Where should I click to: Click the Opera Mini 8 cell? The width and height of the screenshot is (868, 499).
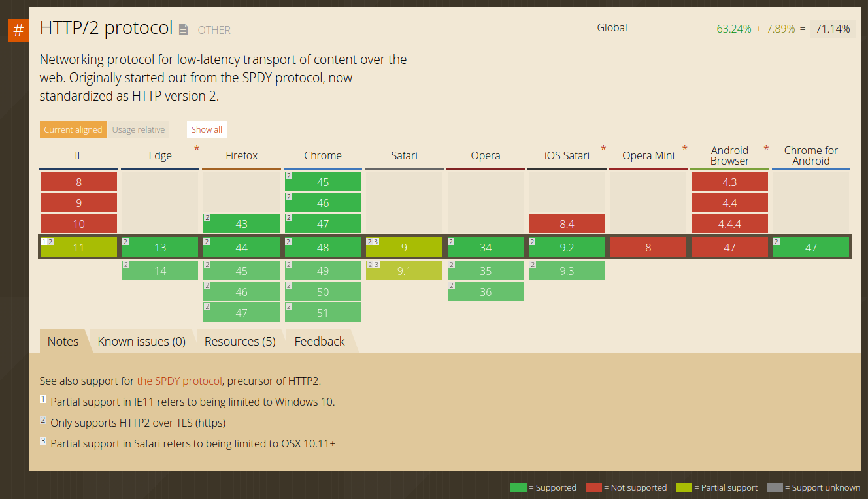648,248
